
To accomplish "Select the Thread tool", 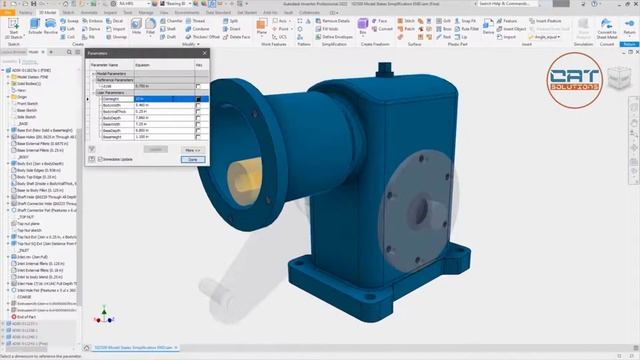I will click(195, 21).
